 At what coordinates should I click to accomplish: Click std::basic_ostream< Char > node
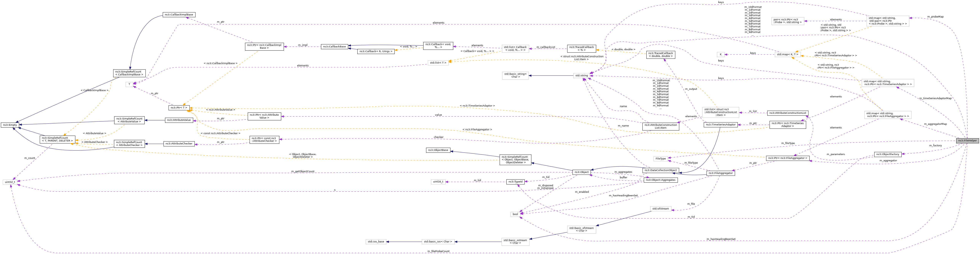(515, 241)
